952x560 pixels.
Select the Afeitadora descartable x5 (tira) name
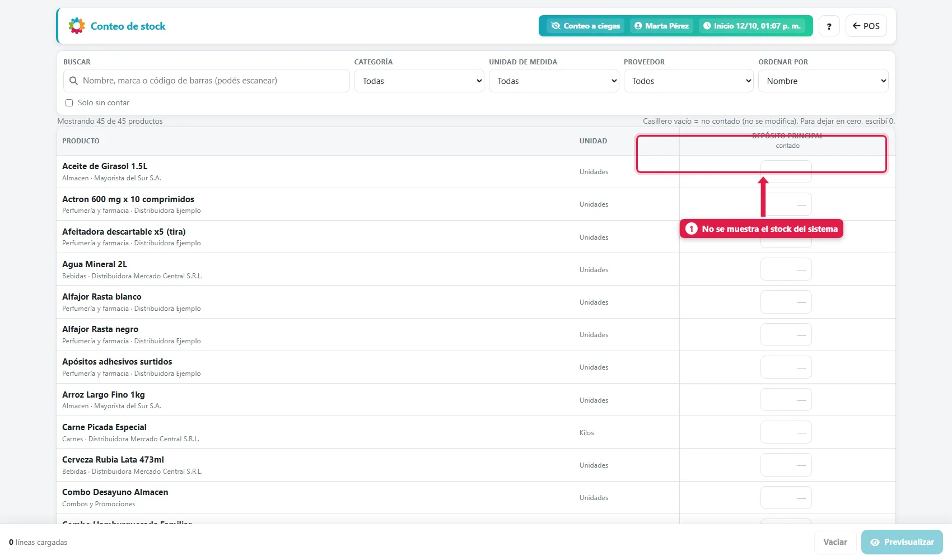[x=124, y=231]
